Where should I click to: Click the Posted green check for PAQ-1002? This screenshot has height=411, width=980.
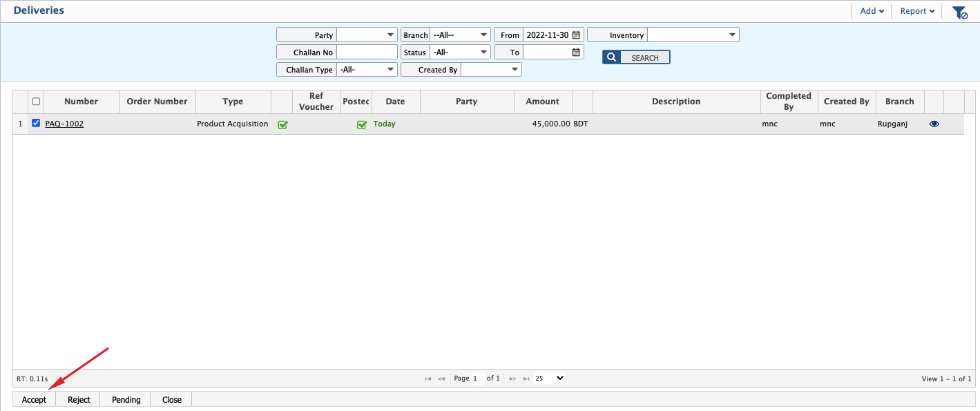click(361, 125)
